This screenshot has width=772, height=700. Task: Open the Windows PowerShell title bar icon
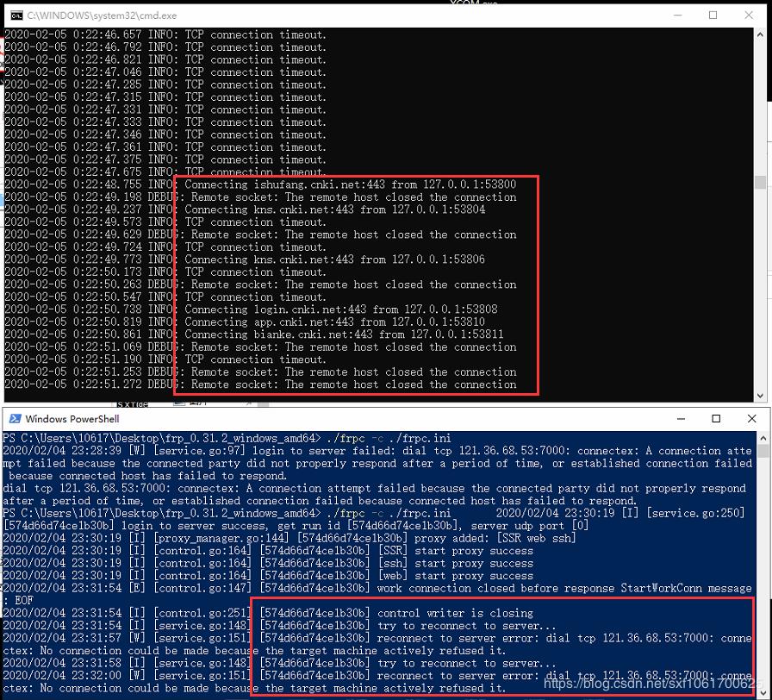(x=14, y=419)
